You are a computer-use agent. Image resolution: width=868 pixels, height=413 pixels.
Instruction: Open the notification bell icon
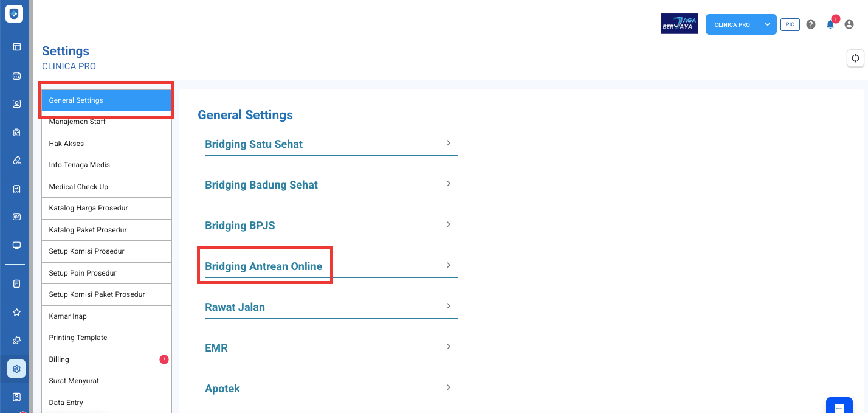click(830, 25)
